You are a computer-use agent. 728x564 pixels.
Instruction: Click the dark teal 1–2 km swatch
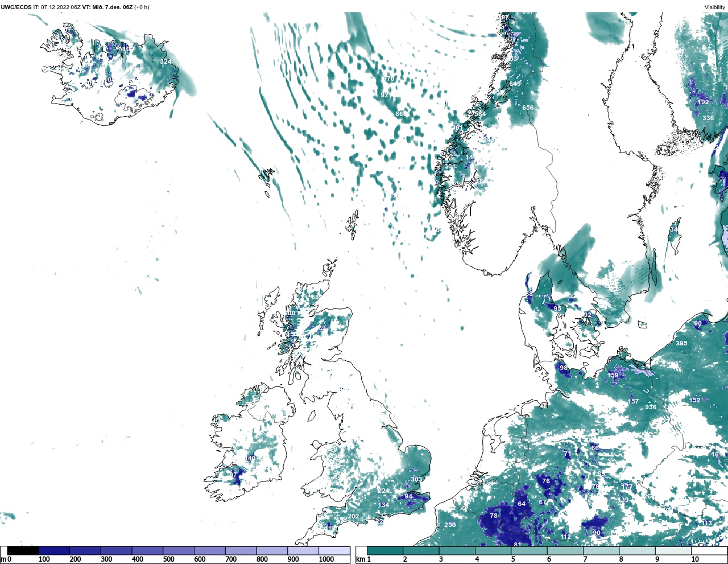[385, 551]
